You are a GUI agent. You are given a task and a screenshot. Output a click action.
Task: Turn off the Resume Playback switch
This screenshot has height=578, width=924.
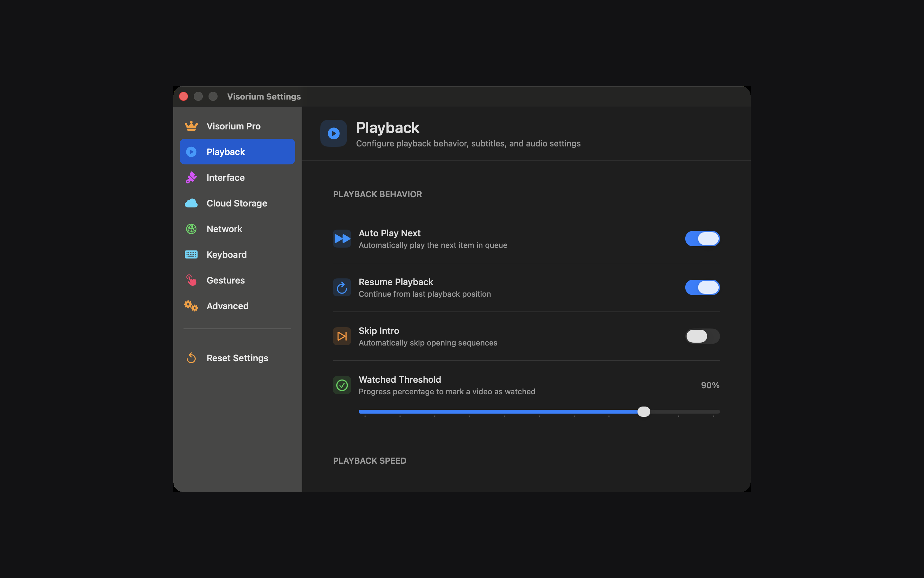703,287
